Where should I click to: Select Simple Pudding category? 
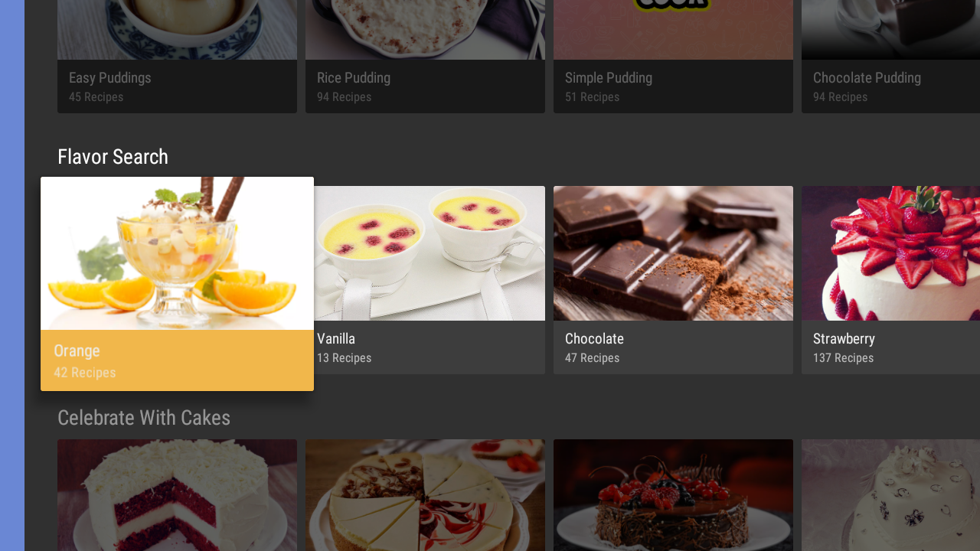point(673,57)
